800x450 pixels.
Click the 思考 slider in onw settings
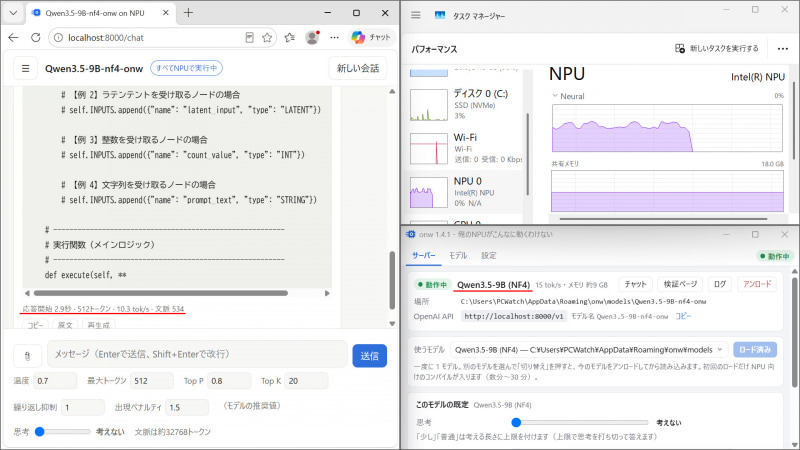click(580, 422)
